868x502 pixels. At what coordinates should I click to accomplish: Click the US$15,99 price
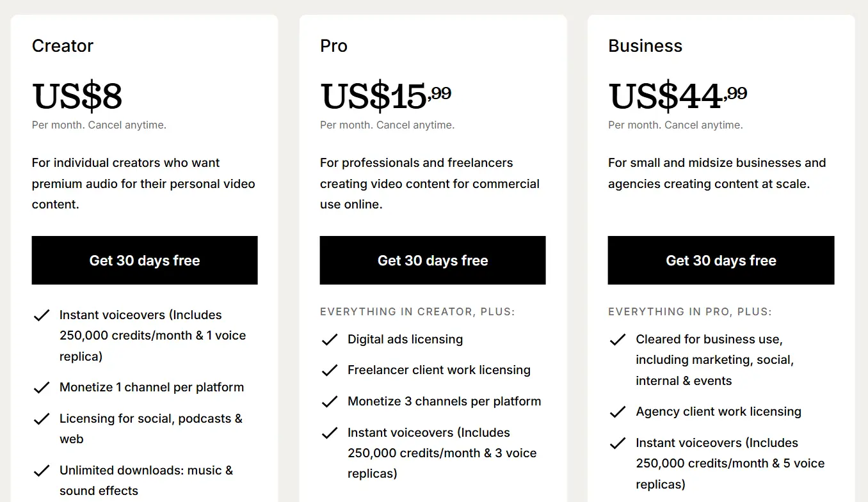point(385,96)
